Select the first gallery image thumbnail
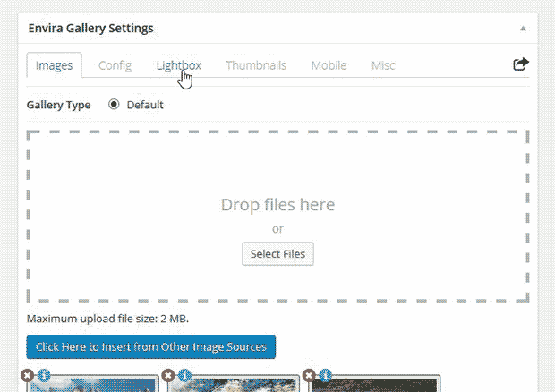 (x=92, y=386)
